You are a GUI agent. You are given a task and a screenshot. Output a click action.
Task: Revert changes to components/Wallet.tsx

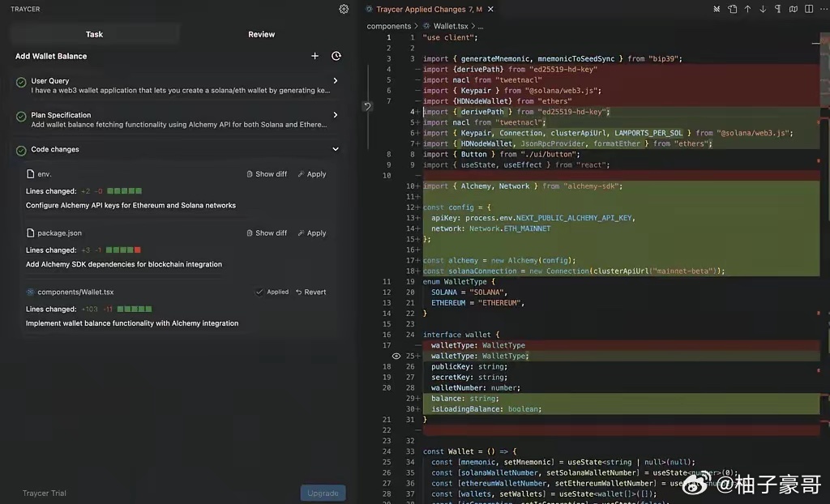coord(310,292)
